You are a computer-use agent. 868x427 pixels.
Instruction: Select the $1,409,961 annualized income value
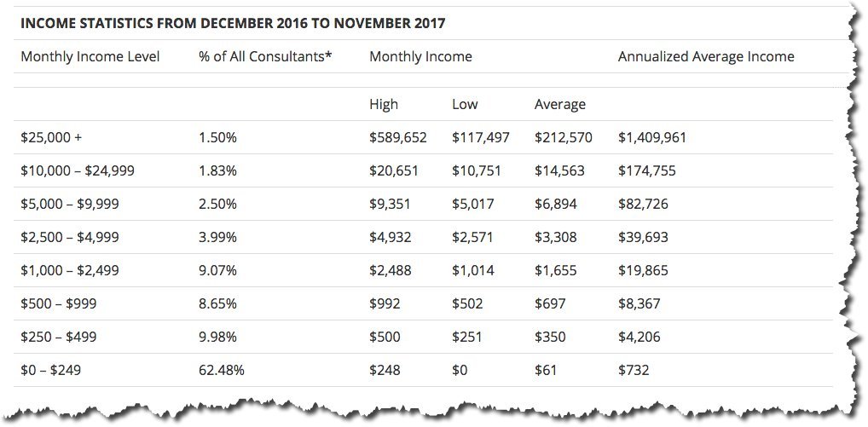coord(652,138)
